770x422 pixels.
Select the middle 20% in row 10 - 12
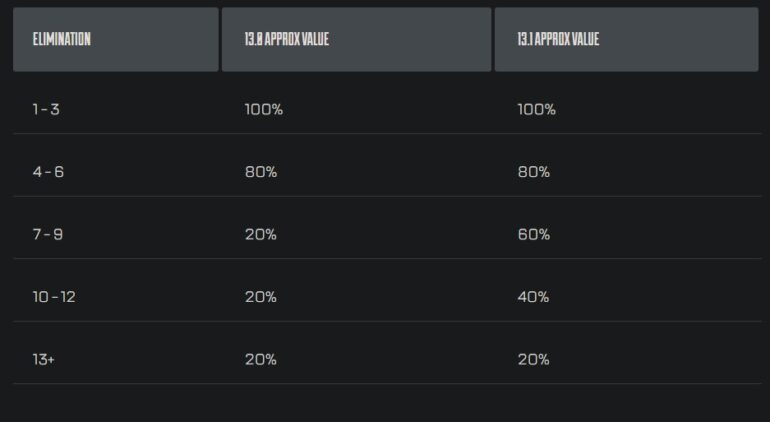pyautogui.click(x=261, y=297)
